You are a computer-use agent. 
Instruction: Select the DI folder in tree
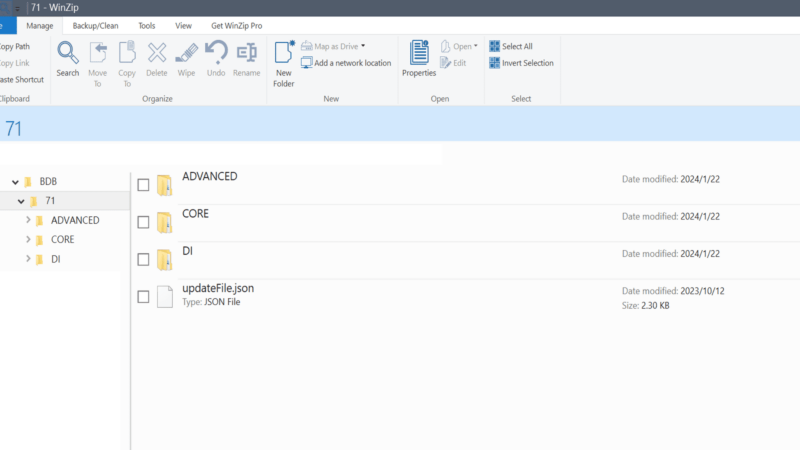pos(56,259)
